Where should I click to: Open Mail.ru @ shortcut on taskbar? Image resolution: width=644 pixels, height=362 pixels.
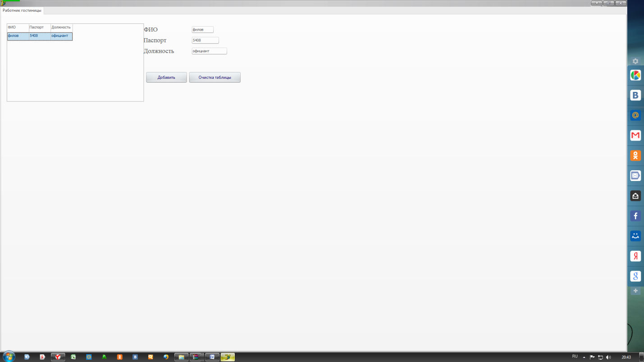click(x=89, y=357)
